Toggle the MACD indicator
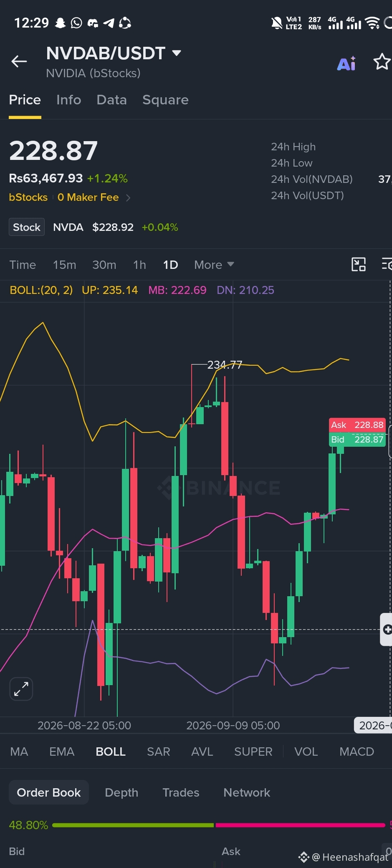The height and width of the screenshot is (868, 392). click(357, 752)
